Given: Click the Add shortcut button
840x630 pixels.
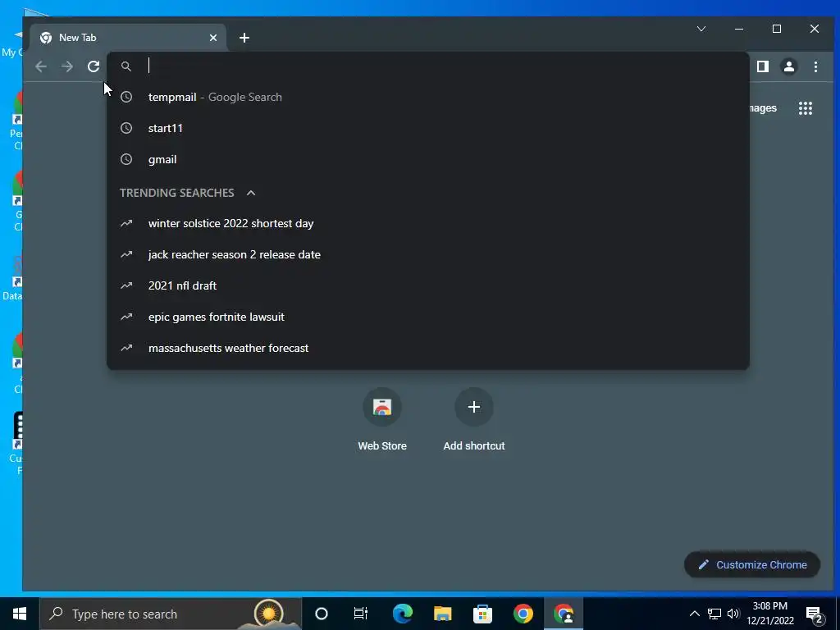Looking at the screenshot, I should click(x=473, y=419).
